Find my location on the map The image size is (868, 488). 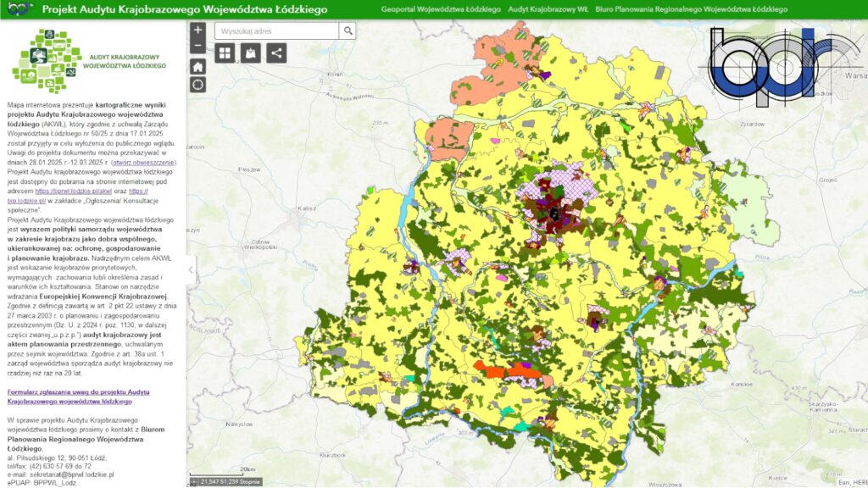[x=198, y=84]
